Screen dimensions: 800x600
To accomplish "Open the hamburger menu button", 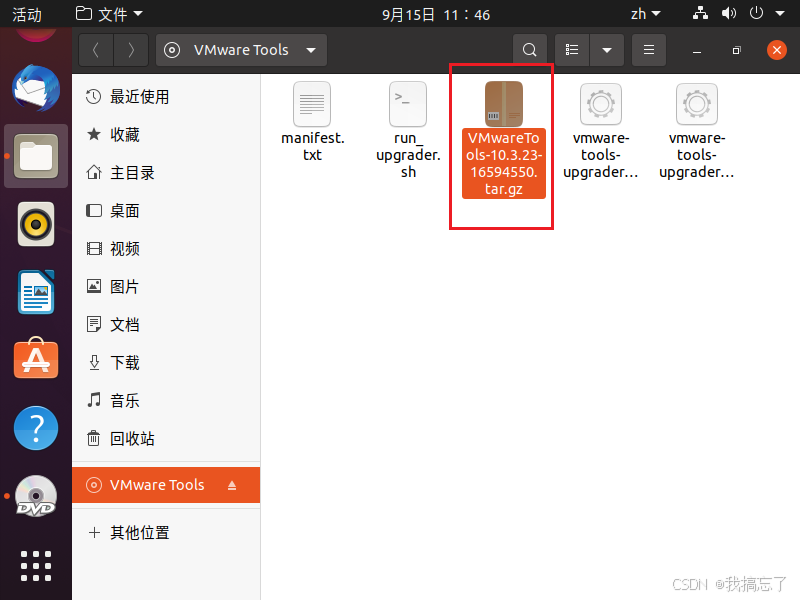I will (648, 50).
